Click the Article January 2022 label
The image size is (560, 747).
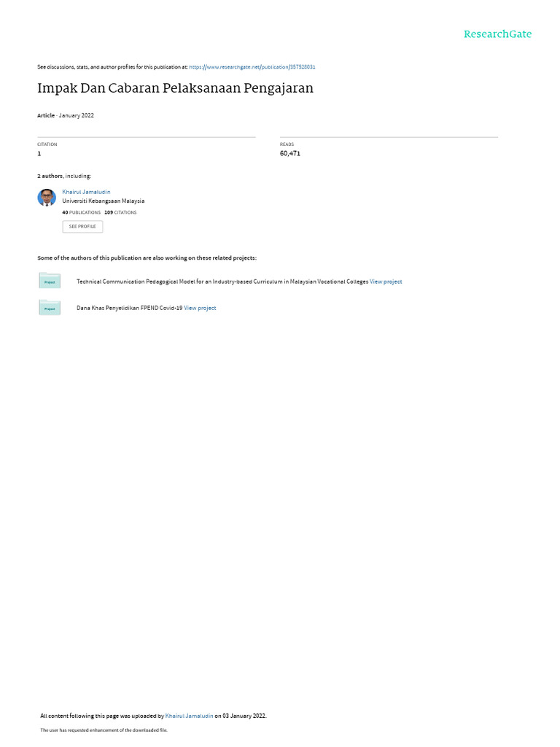click(x=66, y=115)
